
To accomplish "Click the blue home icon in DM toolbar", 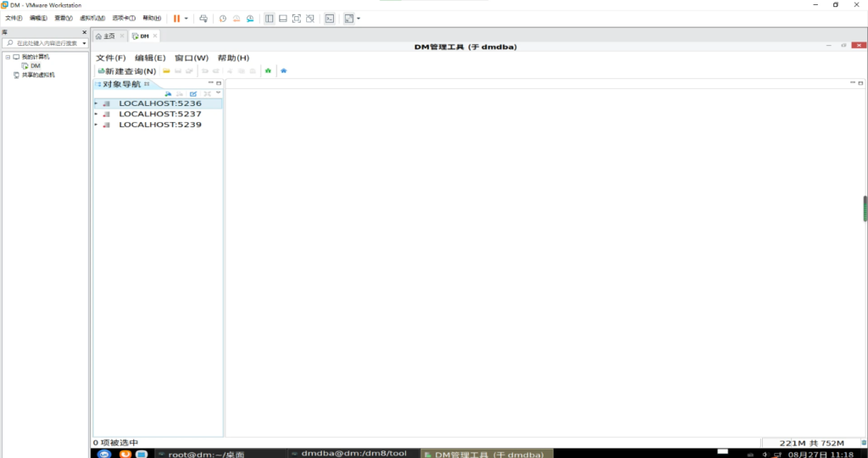I will tap(283, 71).
